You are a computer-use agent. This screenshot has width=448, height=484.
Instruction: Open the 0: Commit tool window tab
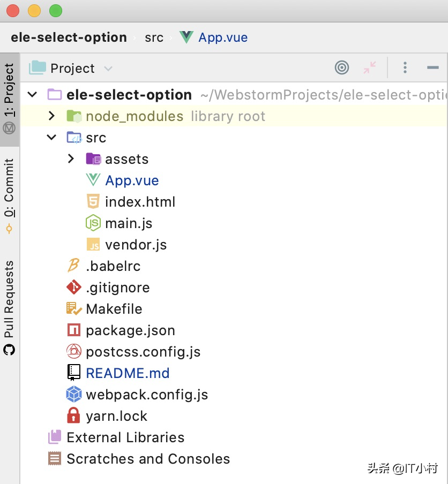10,196
